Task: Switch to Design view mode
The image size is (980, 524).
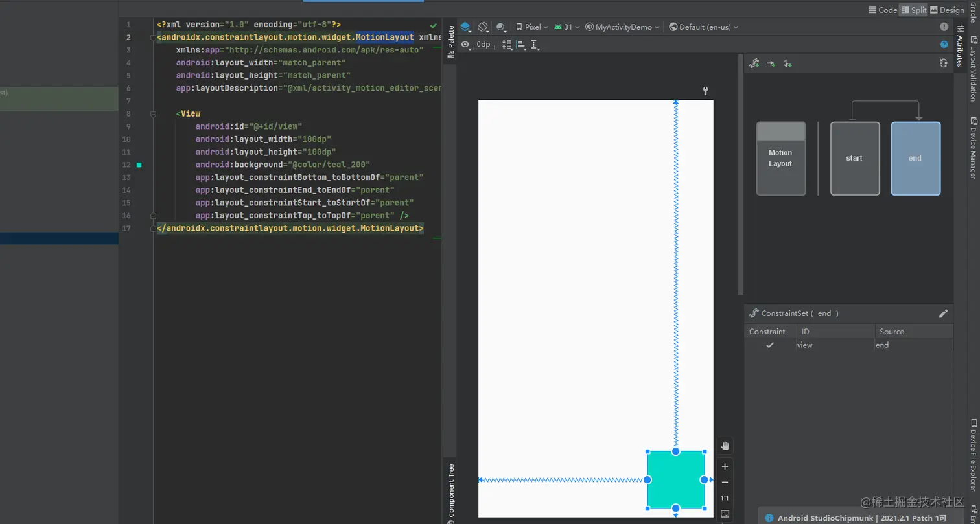Action: point(948,10)
